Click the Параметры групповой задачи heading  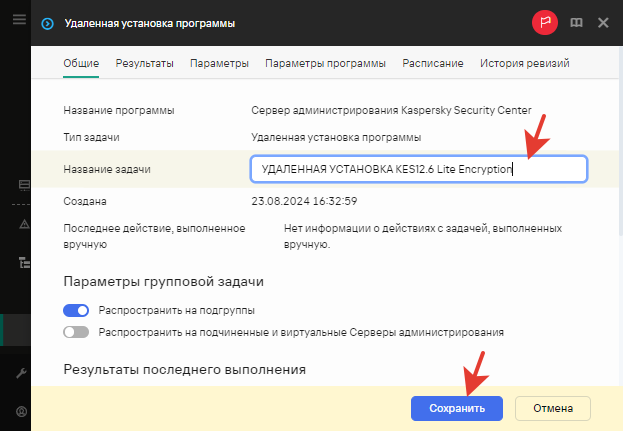(x=164, y=282)
